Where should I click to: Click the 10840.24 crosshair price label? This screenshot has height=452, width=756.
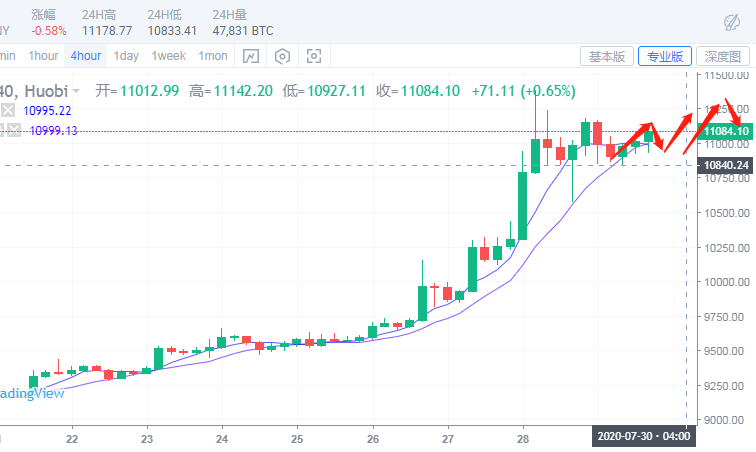click(725, 164)
